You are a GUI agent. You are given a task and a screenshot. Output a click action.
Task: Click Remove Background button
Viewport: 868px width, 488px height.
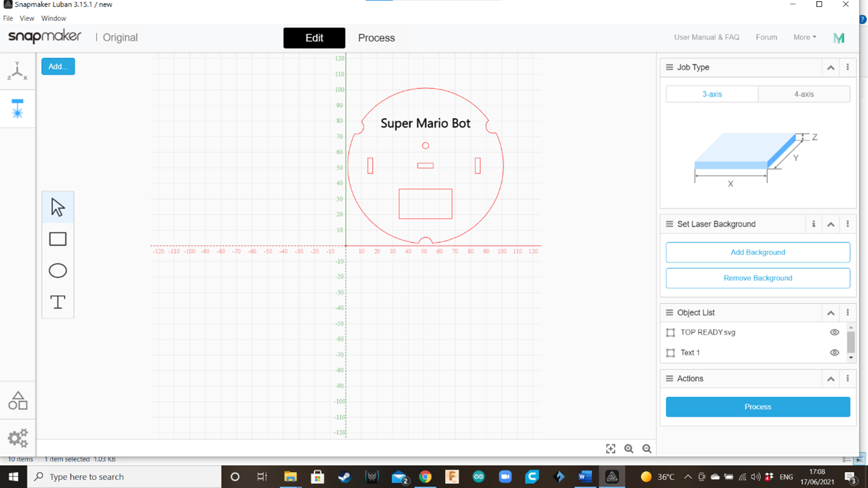coord(757,278)
